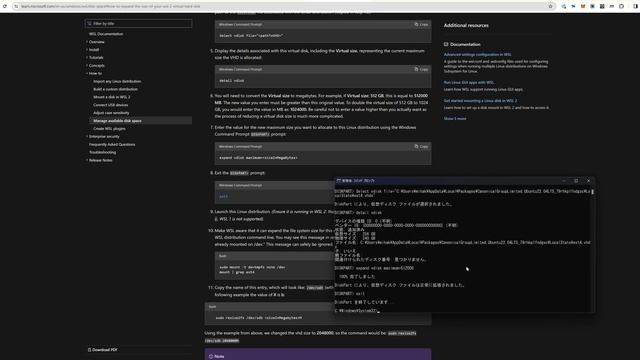Open Frequently Asked Questions page
The image size is (640, 360).
coord(112,144)
